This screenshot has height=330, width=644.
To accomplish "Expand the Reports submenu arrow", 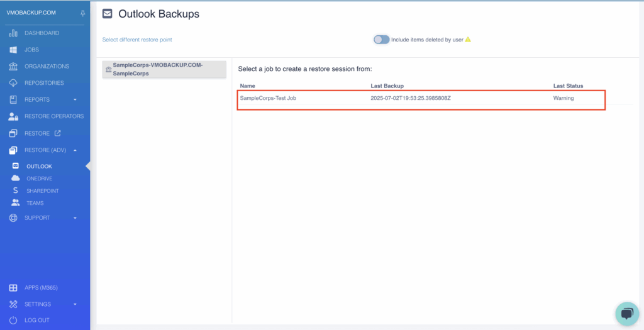I will (x=75, y=100).
